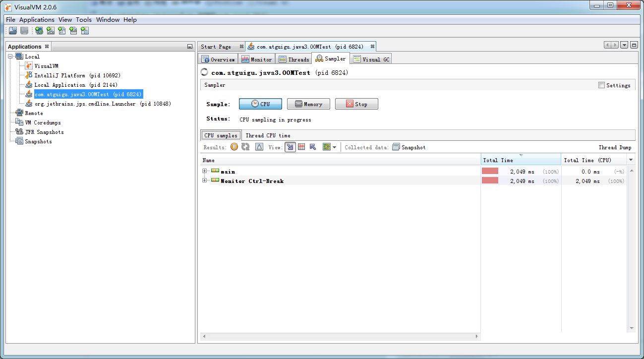Sort by the Name column header
Screen dimensions: 644x359
pos(341,160)
